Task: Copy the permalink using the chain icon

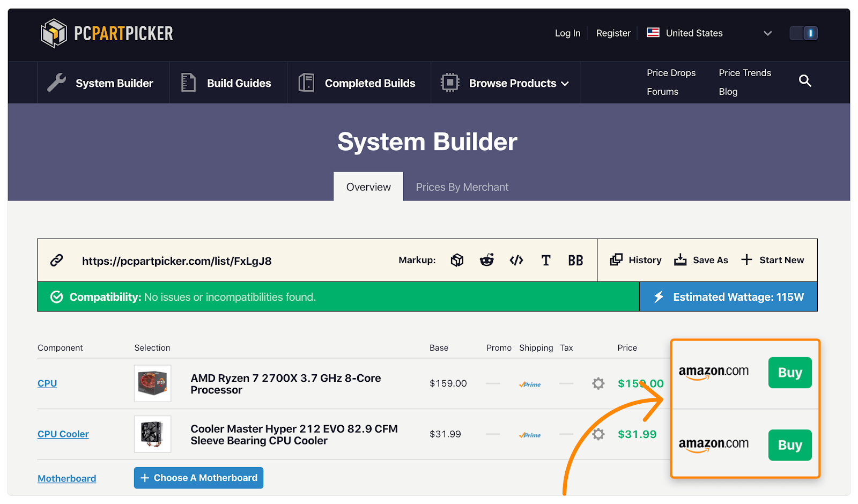Action: tap(57, 261)
